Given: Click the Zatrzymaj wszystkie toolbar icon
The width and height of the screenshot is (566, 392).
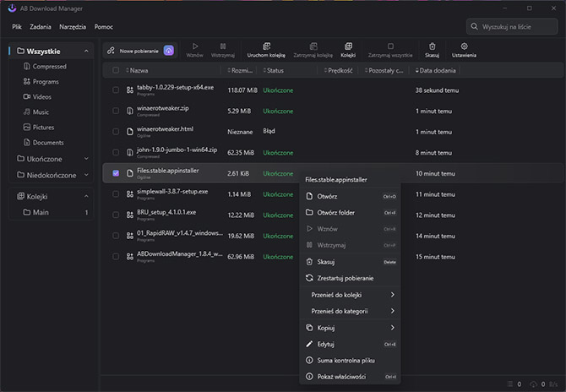Looking at the screenshot, I should click(389, 46).
